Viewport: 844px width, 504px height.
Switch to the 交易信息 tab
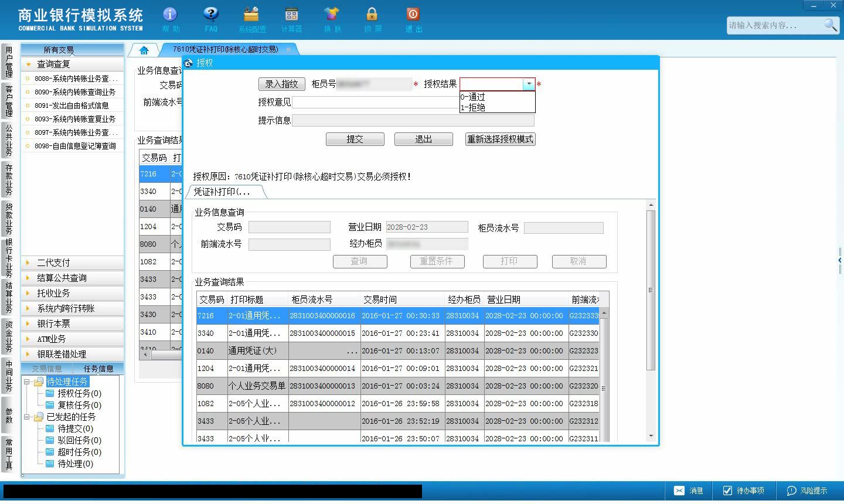tap(47, 369)
